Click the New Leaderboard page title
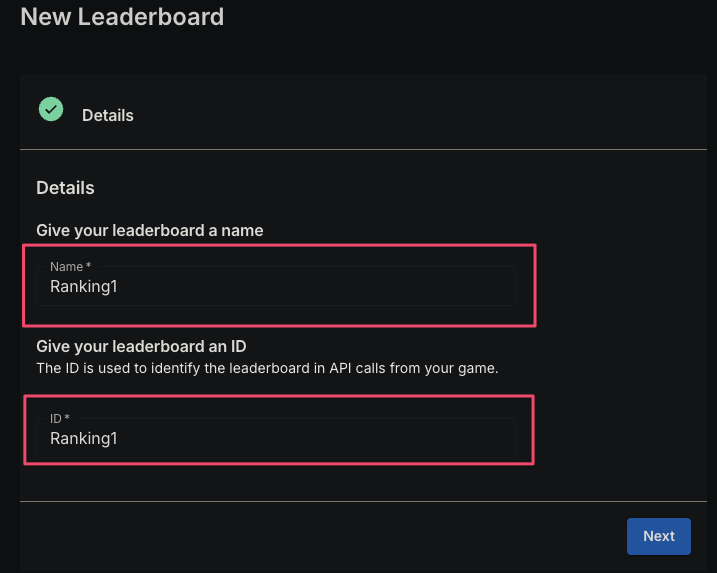Image resolution: width=717 pixels, height=573 pixels. (122, 17)
